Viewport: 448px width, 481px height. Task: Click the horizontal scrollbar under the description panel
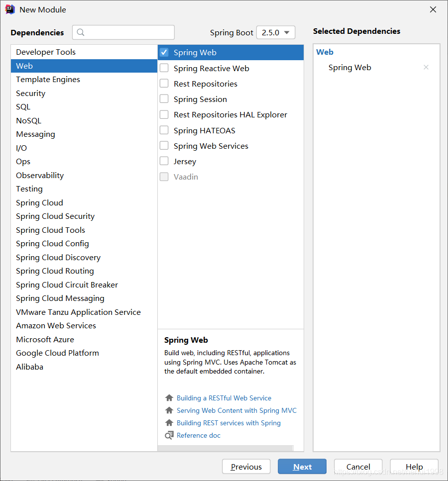coord(225,448)
